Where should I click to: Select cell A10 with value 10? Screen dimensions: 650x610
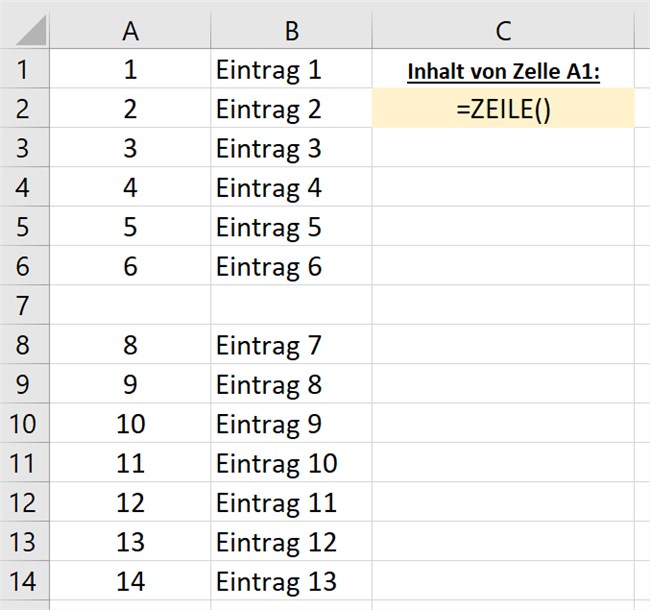[x=130, y=423]
